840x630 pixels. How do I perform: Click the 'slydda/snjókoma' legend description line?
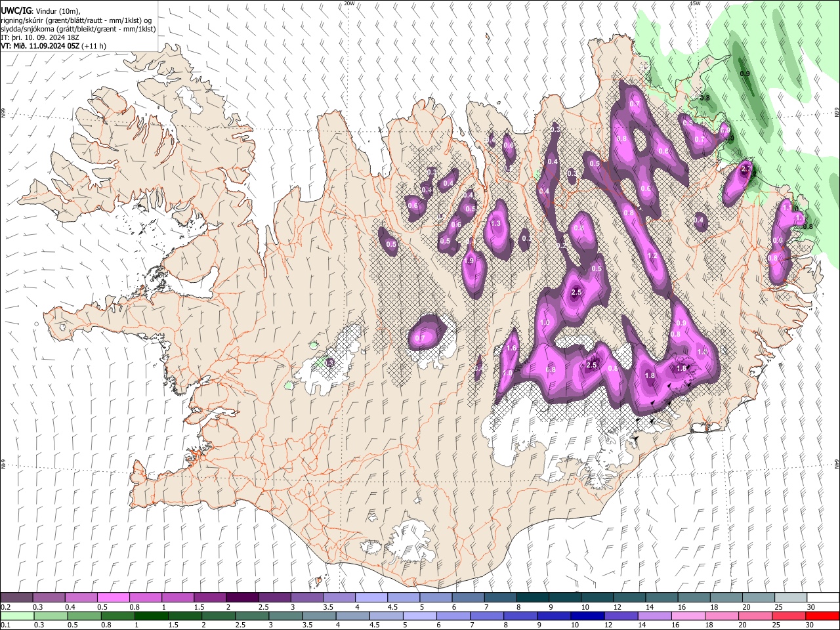pyautogui.click(x=79, y=29)
